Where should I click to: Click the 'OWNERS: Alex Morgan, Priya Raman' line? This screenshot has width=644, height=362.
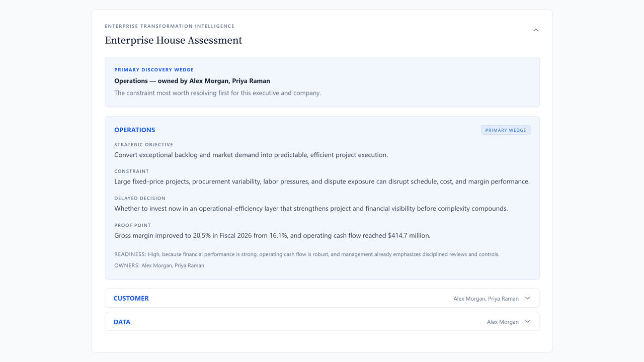pyautogui.click(x=159, y=265)
